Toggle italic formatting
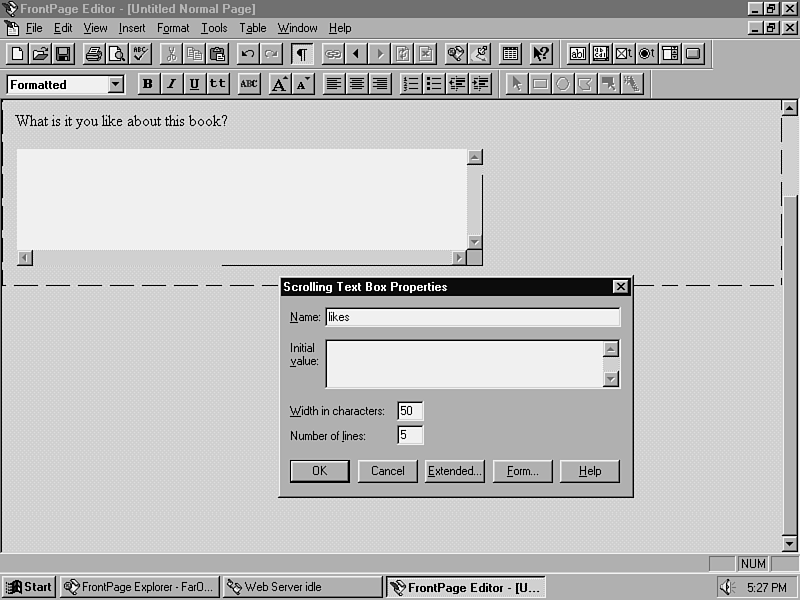 171,84
